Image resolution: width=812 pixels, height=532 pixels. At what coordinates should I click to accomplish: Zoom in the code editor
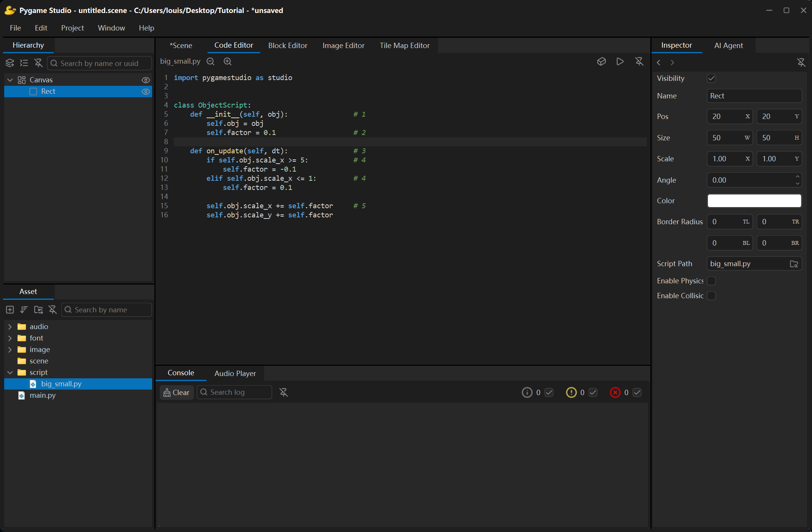pos(228,61)
